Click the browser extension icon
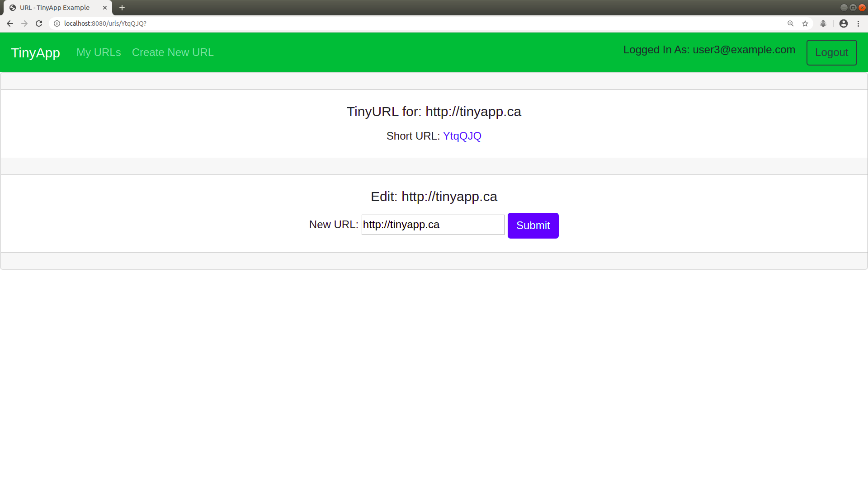The height and width of the screenshot is (488, 868). [x=823, y=23]
